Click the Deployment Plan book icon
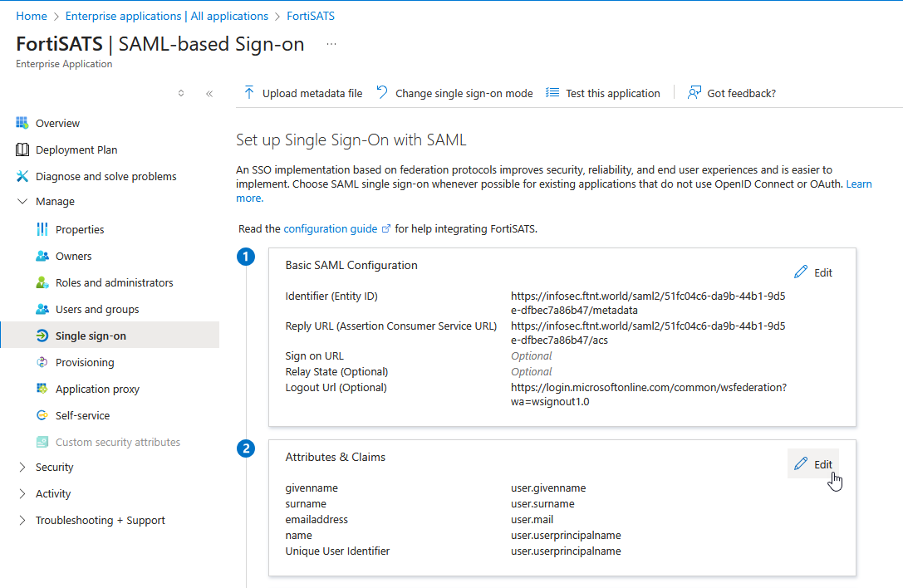The width and height of the screenshot is (903, 588). [22, 149]
